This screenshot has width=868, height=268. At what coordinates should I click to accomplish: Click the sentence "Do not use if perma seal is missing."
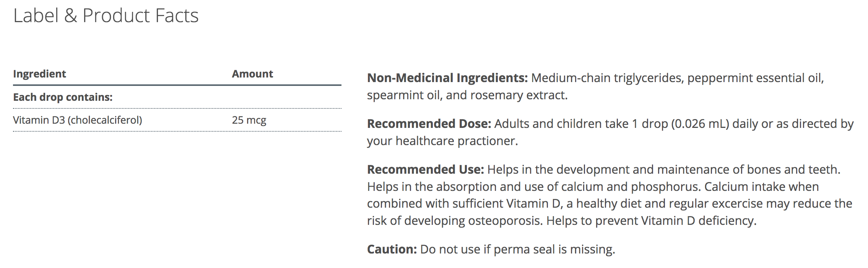coord(517,249)
